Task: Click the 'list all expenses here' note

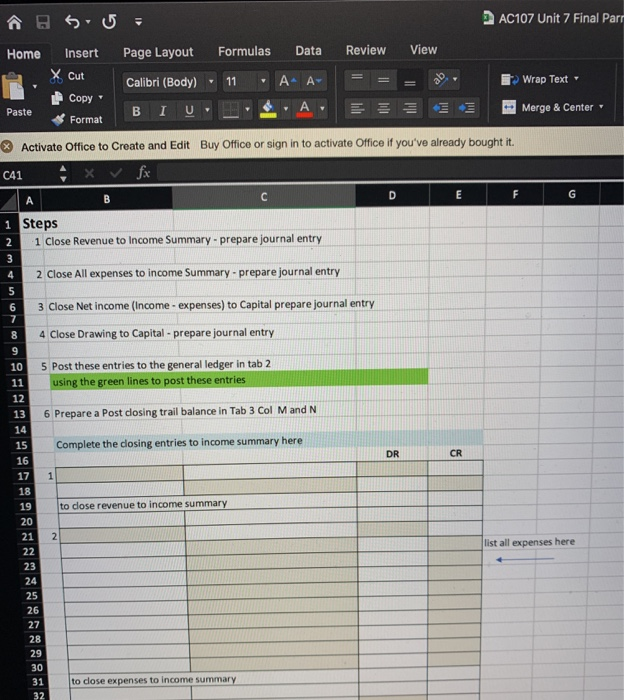Action: [x=529, y=542]
